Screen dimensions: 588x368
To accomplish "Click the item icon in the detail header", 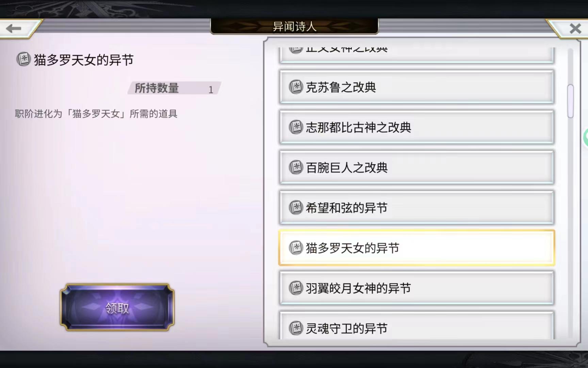I will [23, 59].
